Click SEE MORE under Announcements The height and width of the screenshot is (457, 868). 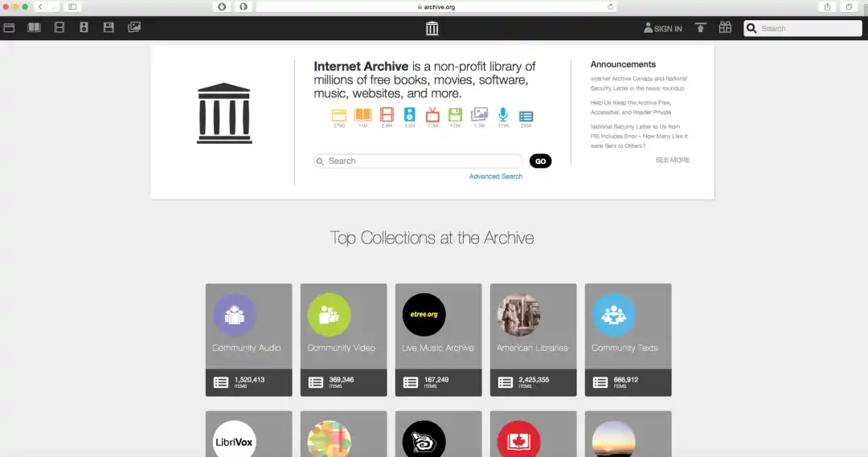673,160
